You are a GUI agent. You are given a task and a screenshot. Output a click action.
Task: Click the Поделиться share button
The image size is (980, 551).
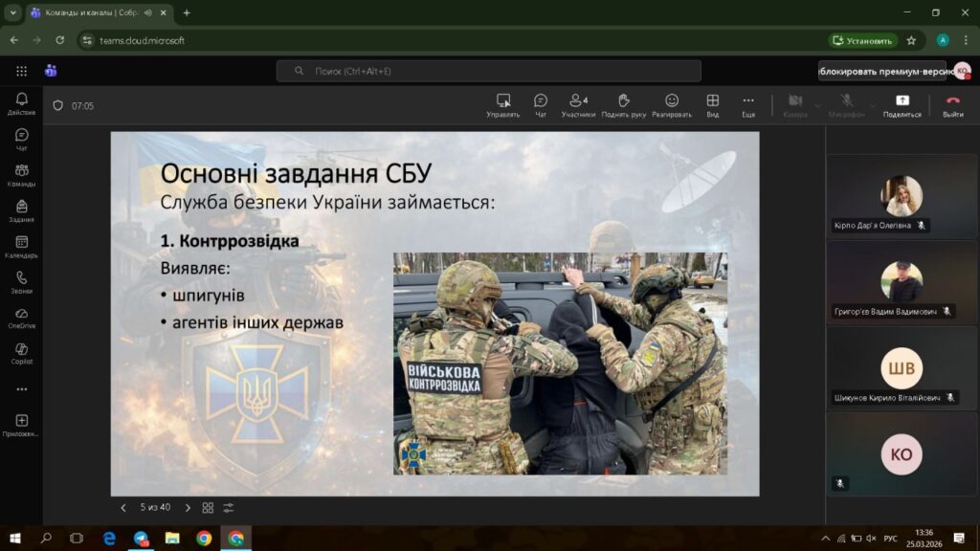point(902,104)
